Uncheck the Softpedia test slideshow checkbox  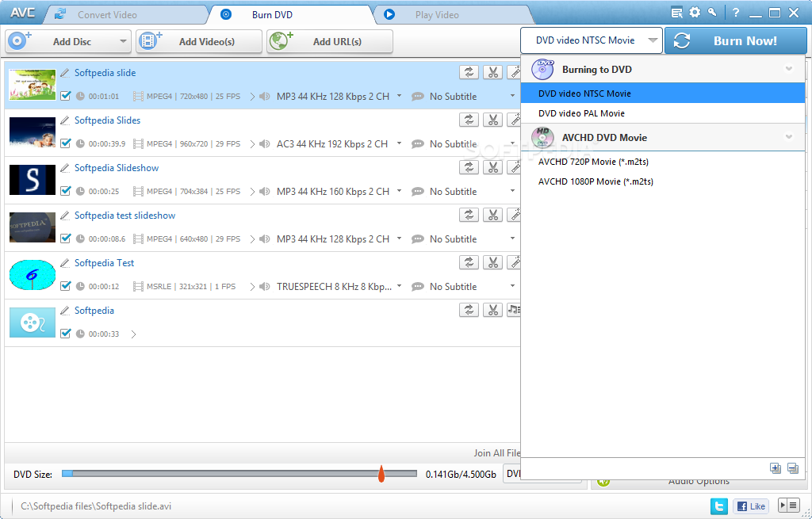coord(65,239)
